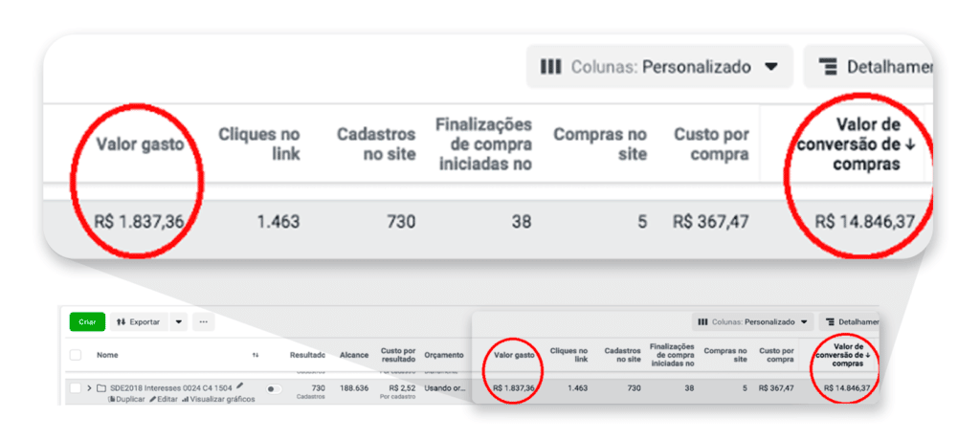
Task: Click the large Valor gasto column header
Action: (x=140, y=144)
